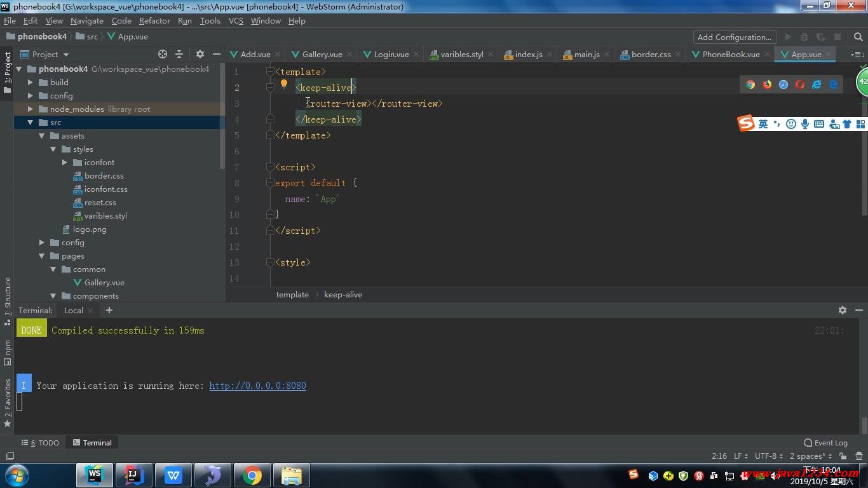Open in Safari browser preview icon
The height and width of the screenshot is (488, 868).
pyautogui.click(x=783, y=85)
